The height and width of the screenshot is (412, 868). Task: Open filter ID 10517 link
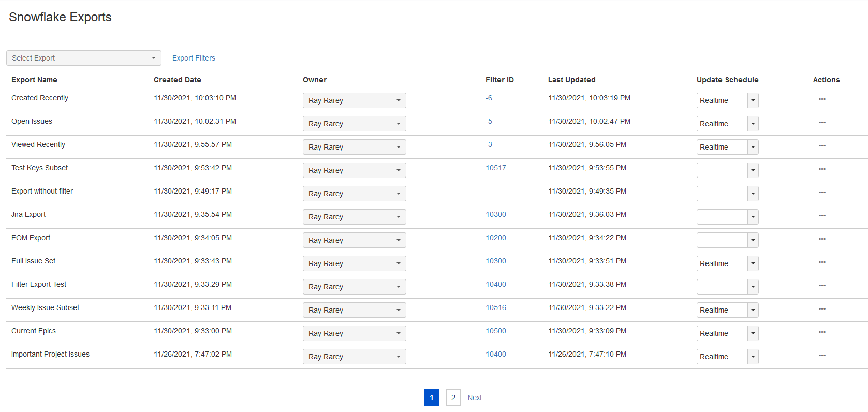495,168
